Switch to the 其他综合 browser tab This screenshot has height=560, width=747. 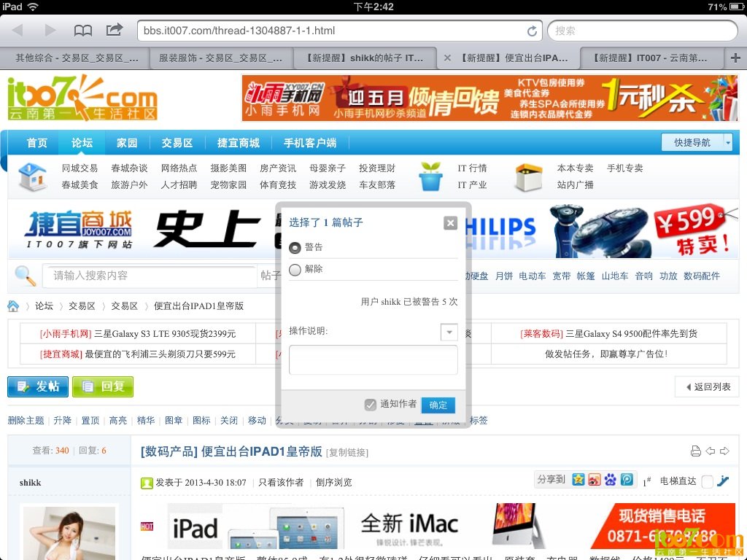tap(76, 58)
